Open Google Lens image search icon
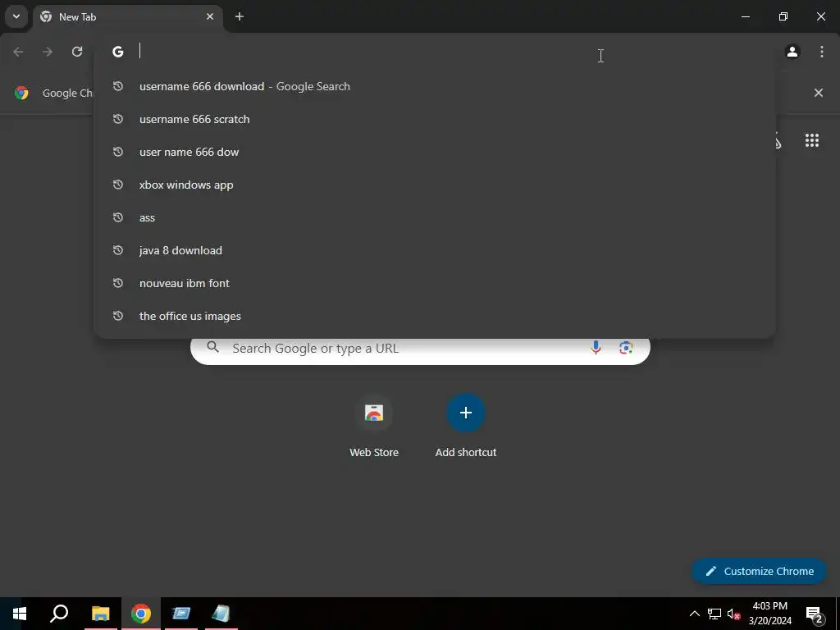This screenshot has width=840, height=630. [626, 348]
